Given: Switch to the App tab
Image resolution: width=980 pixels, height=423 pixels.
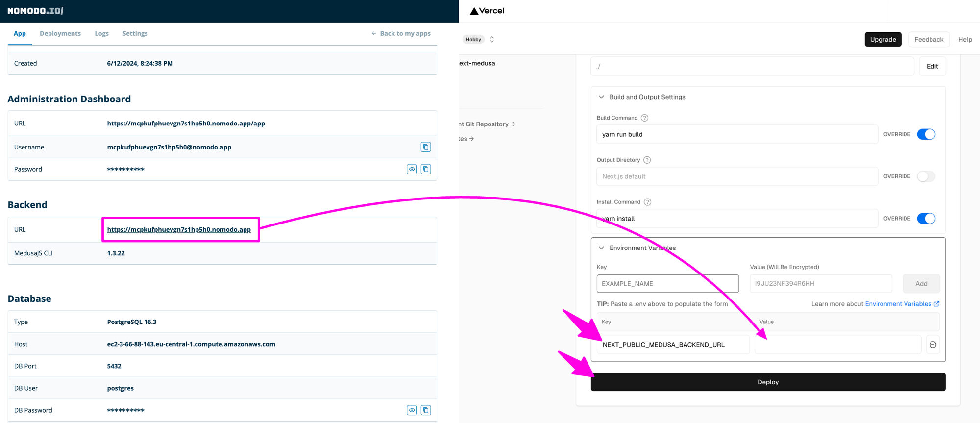Looking at the screenshot, I should tap(20, 33).
